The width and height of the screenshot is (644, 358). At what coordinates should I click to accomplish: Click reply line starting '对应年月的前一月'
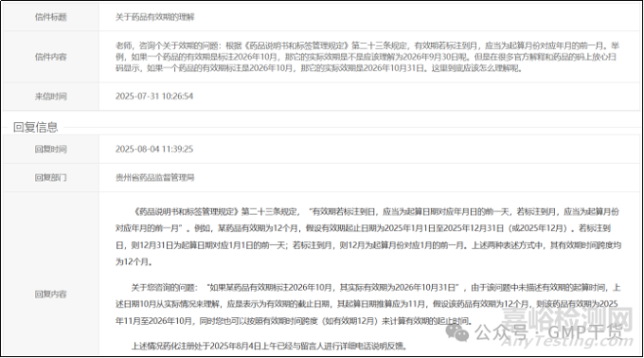363,228
